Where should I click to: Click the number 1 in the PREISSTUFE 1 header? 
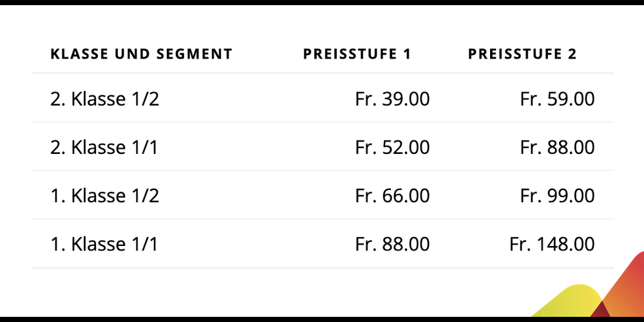407,54
